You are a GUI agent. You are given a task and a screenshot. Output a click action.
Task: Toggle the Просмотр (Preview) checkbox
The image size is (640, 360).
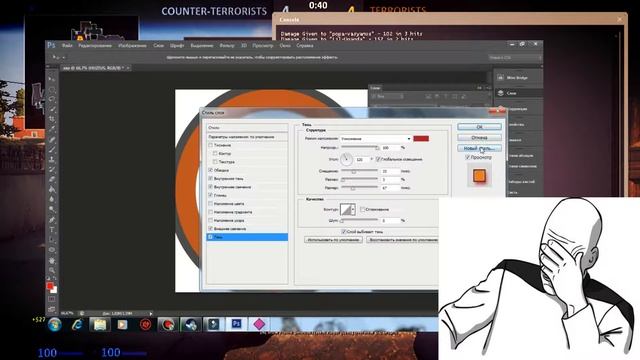click(x=467, y=157)
